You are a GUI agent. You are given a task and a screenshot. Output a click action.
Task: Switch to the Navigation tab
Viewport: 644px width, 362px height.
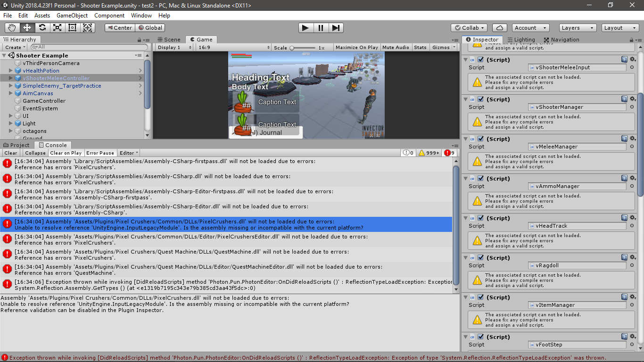click(x=561, y=40)
